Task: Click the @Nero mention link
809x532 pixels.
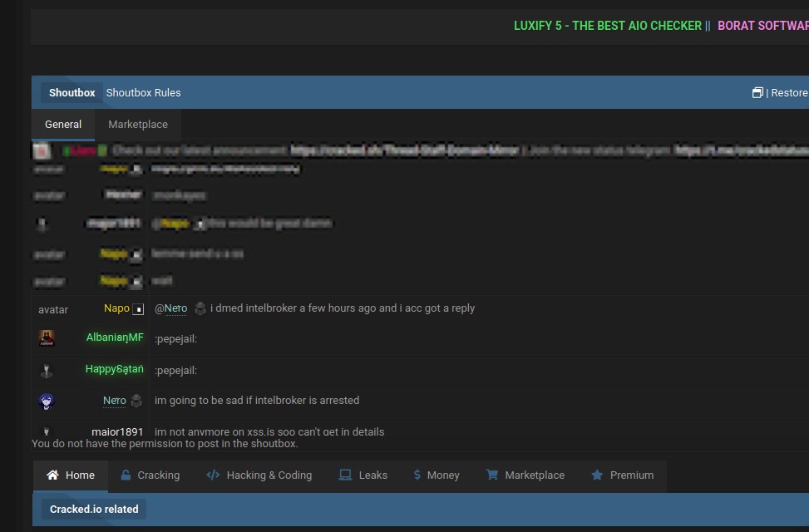Action: (170, 308)
